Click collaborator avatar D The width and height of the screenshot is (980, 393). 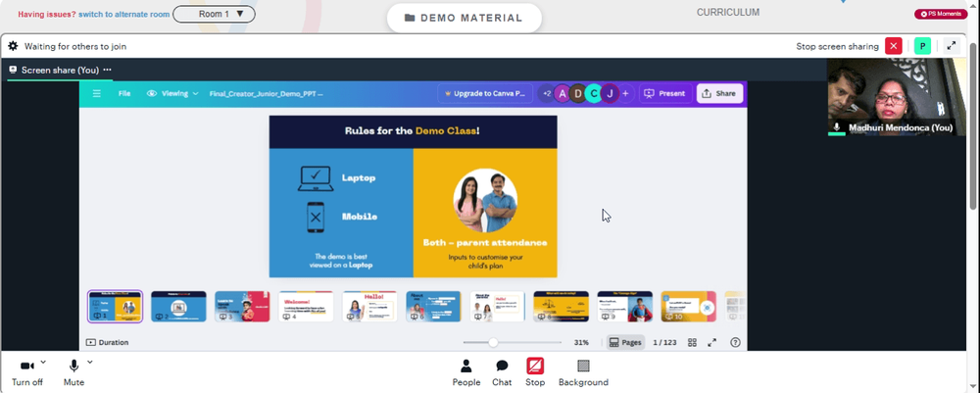click(x=578, y=94)
